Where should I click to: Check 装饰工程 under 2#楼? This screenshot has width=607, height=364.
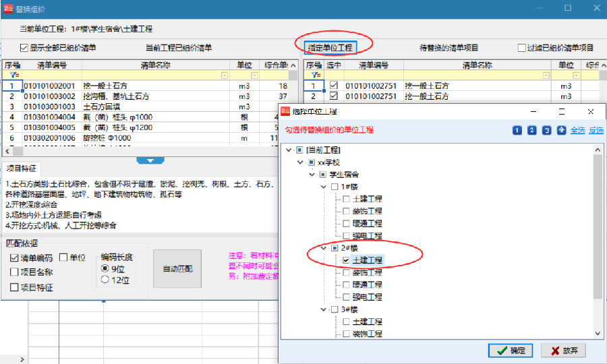click(x=346, y=273)
